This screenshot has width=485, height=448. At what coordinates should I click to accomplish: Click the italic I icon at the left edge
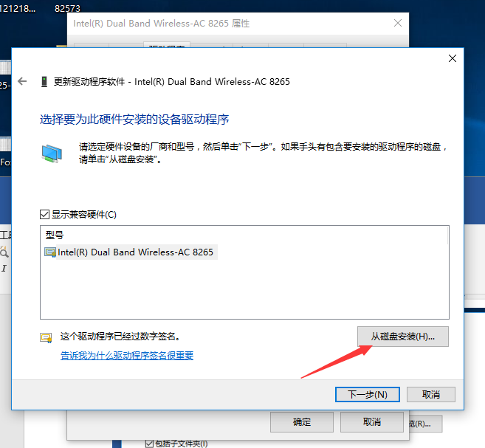tap(4, 268)
